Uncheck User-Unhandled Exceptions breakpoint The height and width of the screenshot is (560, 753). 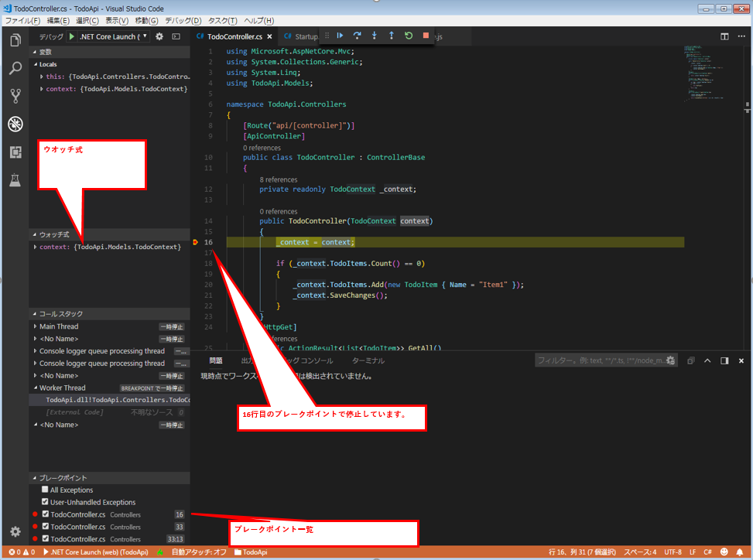pos(45,502)
